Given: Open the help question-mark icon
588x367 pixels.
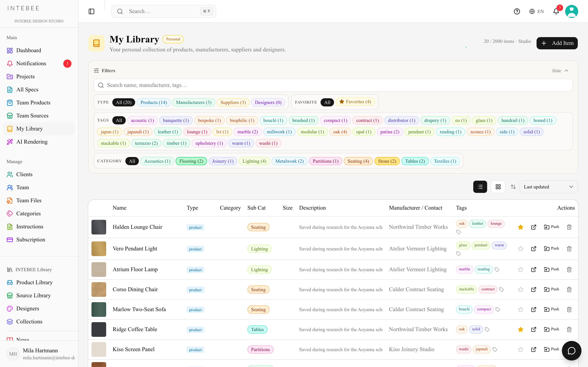Looking at the screenshot, I should coord(517,11).
